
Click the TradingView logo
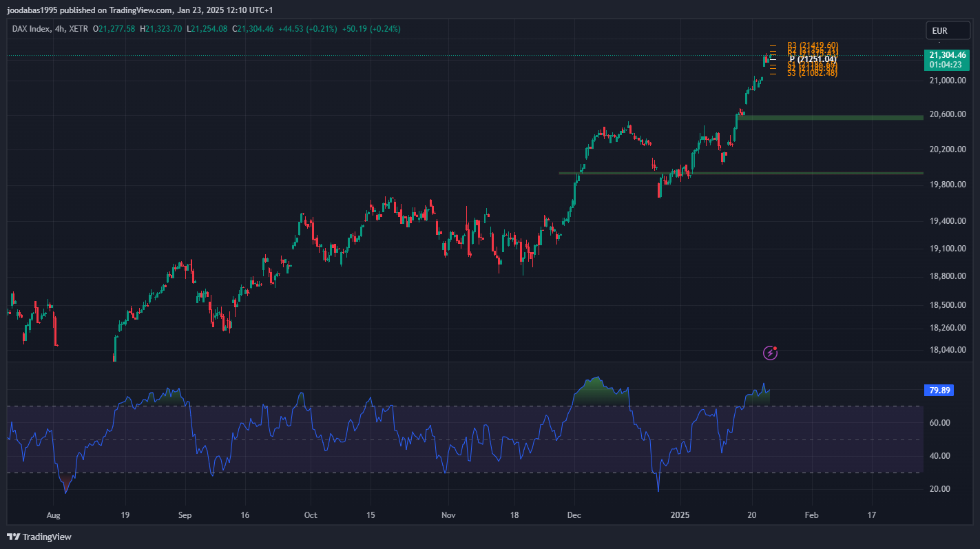pos(39,537)
